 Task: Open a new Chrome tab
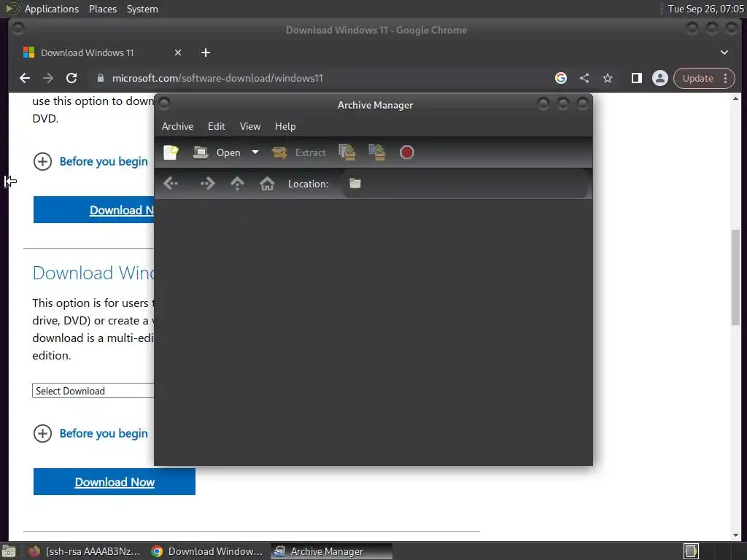click(x=206, y=52)
